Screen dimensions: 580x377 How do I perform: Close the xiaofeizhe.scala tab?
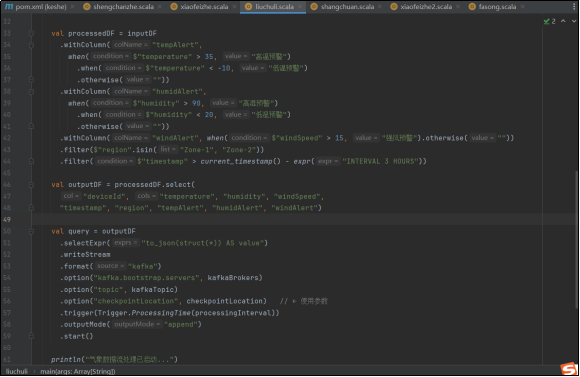[234, 7]
